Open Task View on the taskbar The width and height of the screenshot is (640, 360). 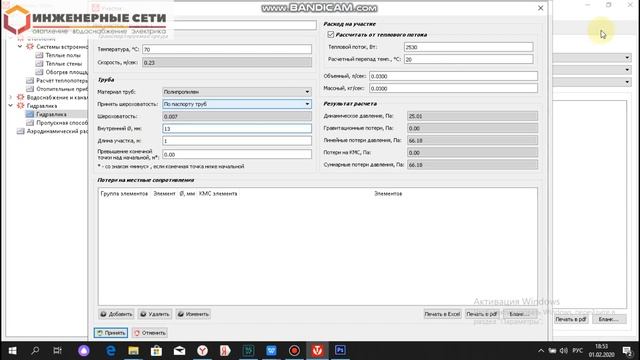coord(58,350)
